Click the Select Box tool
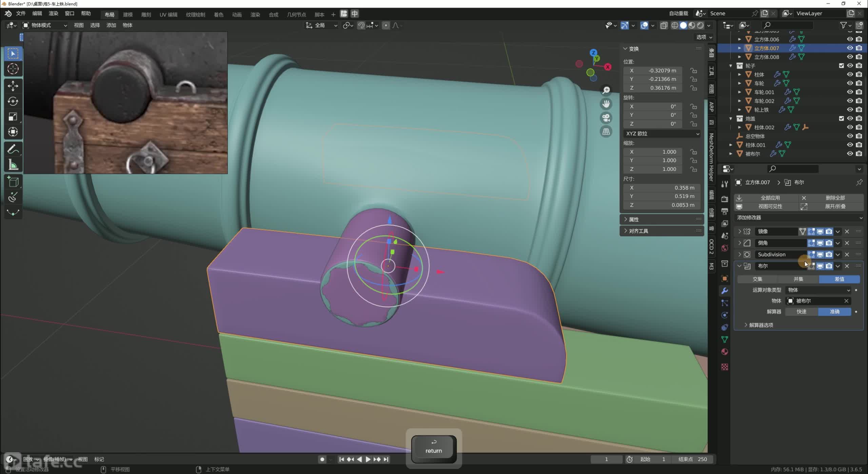Screen dimensions: 868x474 (13, 54)
